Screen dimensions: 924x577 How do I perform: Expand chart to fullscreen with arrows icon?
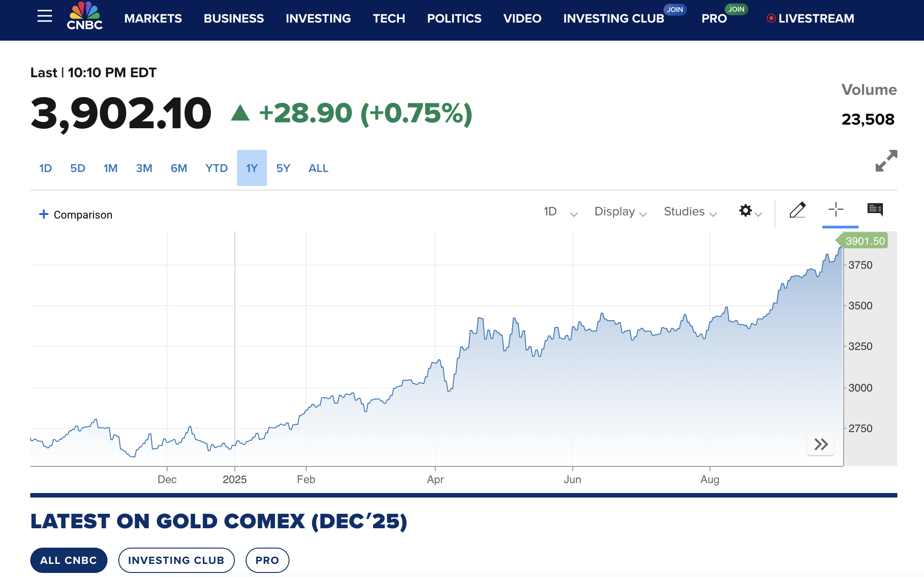click(886, 161)
